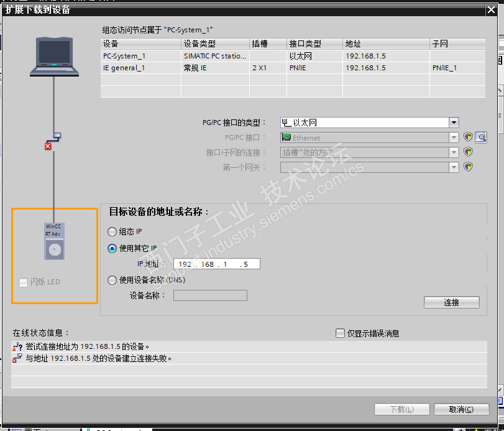This screenshot has width=504, height=431.
Task: Click the 设备名称 input field
Action: click(x=210, y=295)
